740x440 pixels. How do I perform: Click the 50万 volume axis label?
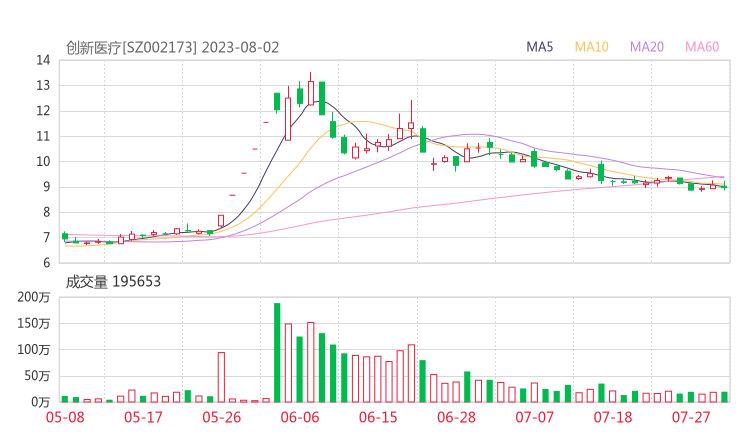37,376
